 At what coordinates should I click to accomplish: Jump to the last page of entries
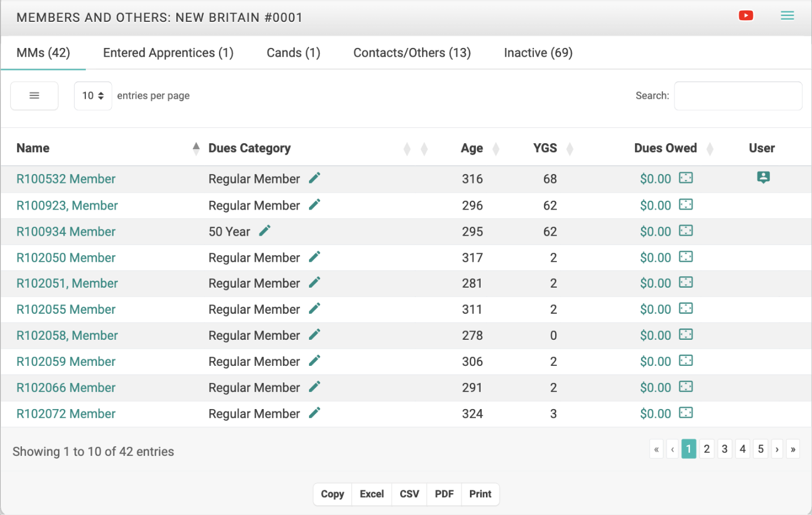coord(793,449)
